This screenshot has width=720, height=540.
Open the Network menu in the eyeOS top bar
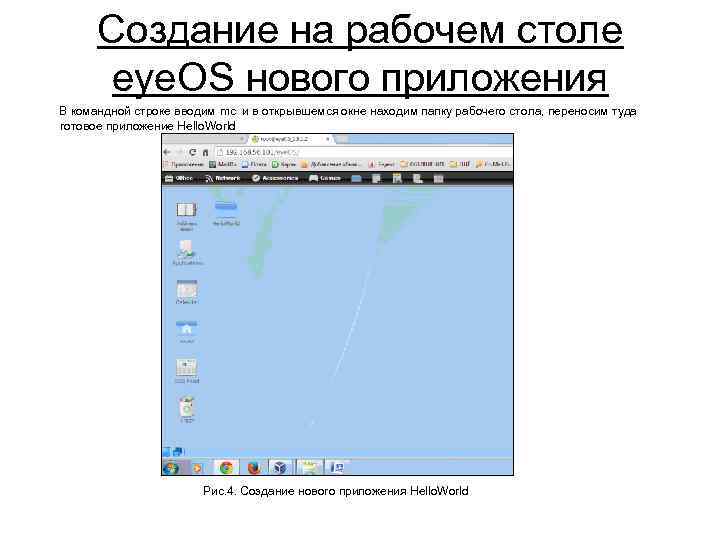pos(223,178)
